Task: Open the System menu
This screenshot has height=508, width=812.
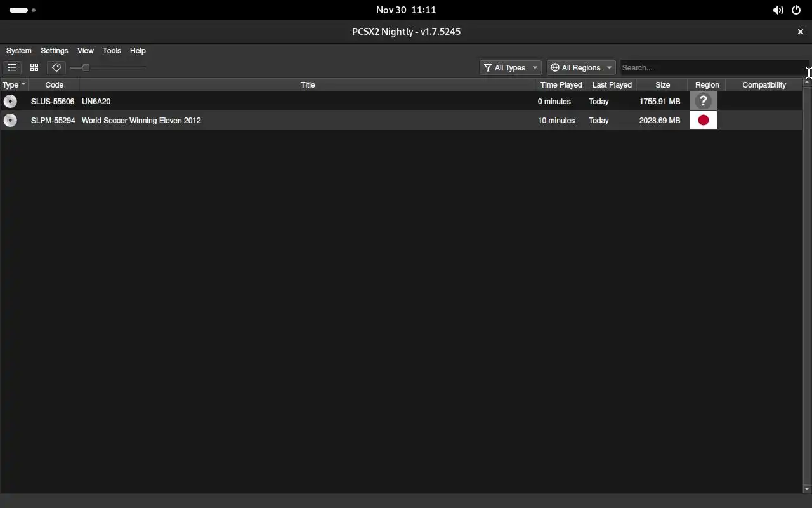Action: [x=18, y=51]
